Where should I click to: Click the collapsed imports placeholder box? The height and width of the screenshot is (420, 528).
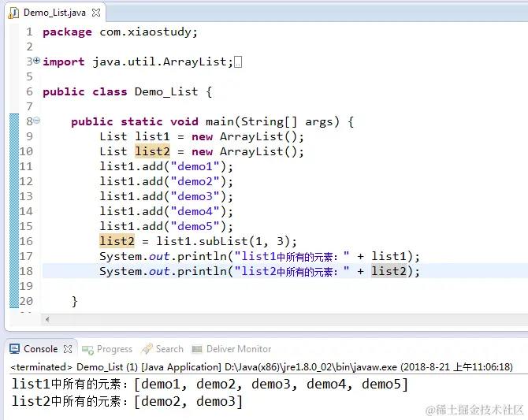tap(238, 62)
